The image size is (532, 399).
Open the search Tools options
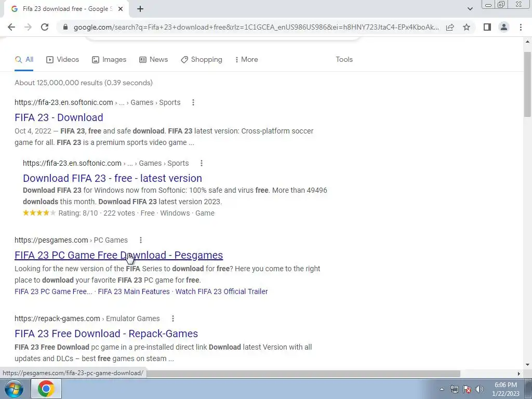point(344,60)
